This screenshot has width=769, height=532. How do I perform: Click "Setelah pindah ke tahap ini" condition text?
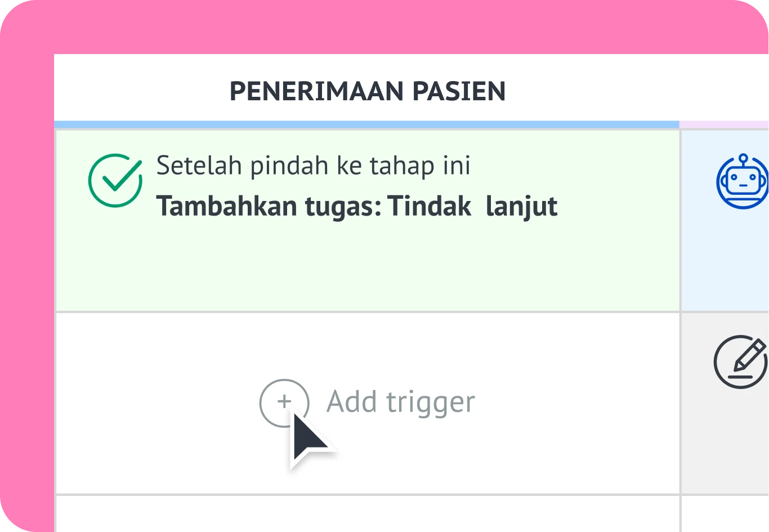pyautogui.click(x=313, y=166)
